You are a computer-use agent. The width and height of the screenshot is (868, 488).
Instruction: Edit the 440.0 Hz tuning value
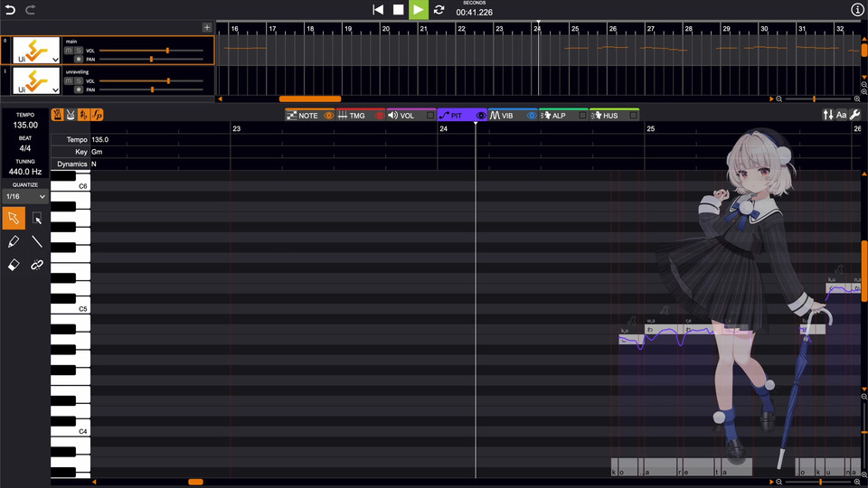pyautogui.click(x=25, y=172)
